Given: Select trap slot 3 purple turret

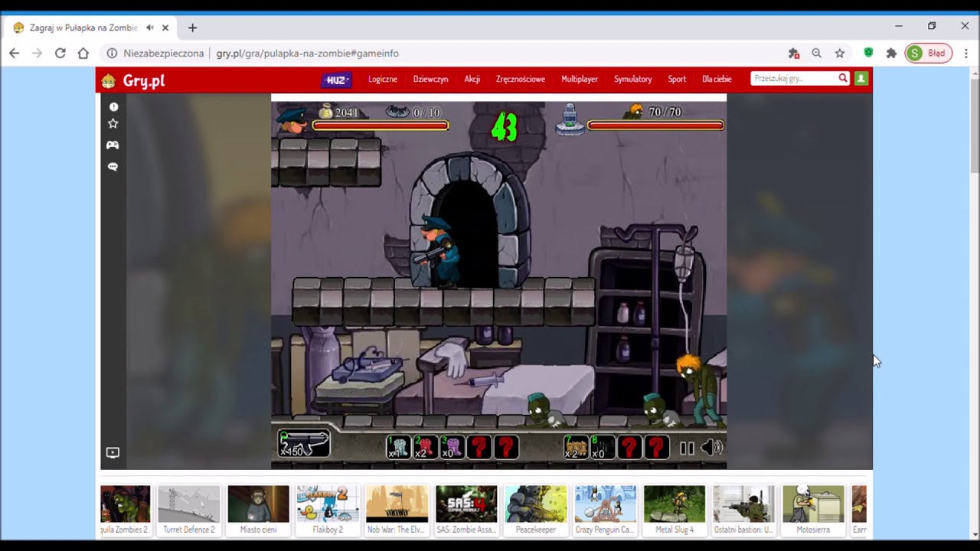Looking at the screenshot, I should (x=452, y=447).
